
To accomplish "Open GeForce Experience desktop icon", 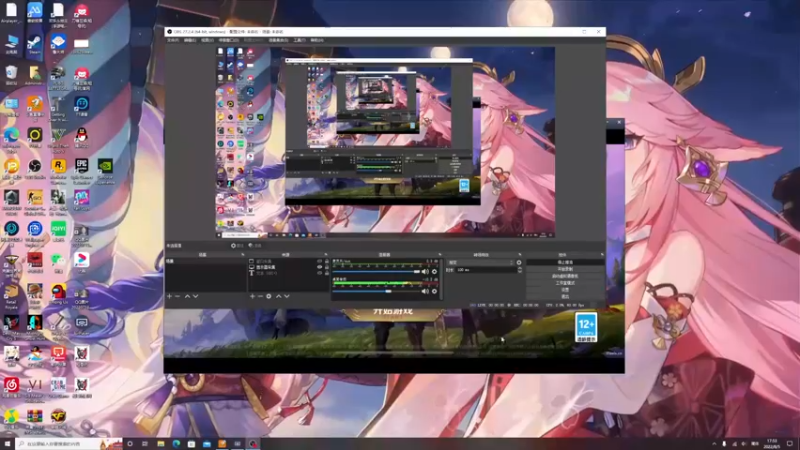I will coord(105,171).
